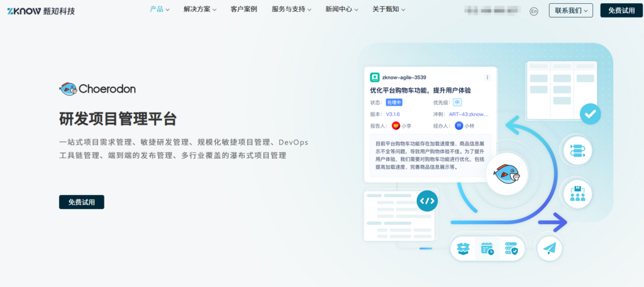Expand the 产品 dropdown menu
Viewport: 644px width, 287px height.
[160, 9]
